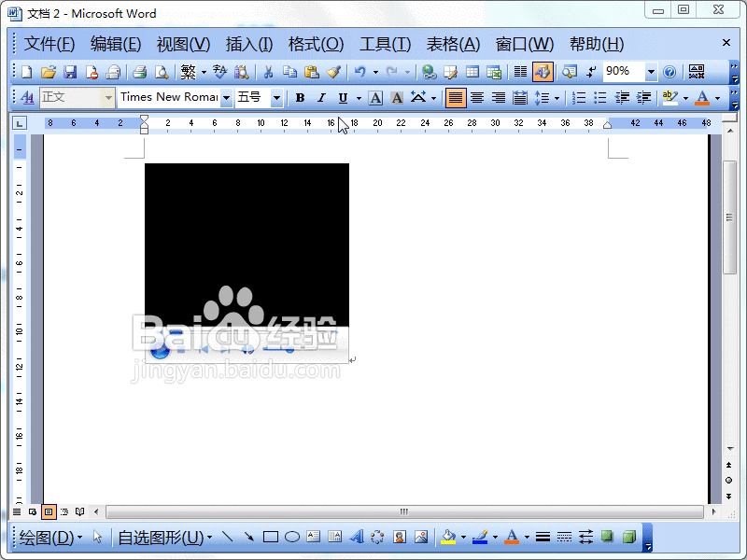Toggle character shading A button

pos(397,98)
